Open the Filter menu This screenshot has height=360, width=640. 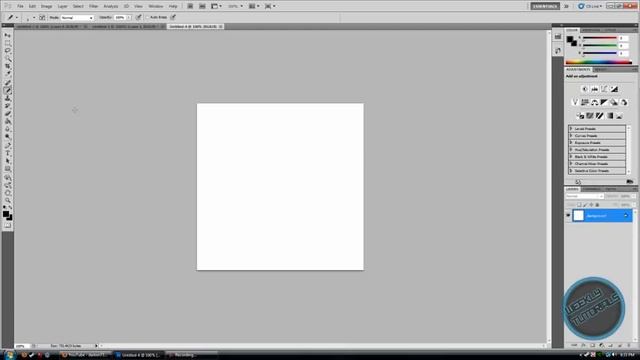click(x=93, y=6)
